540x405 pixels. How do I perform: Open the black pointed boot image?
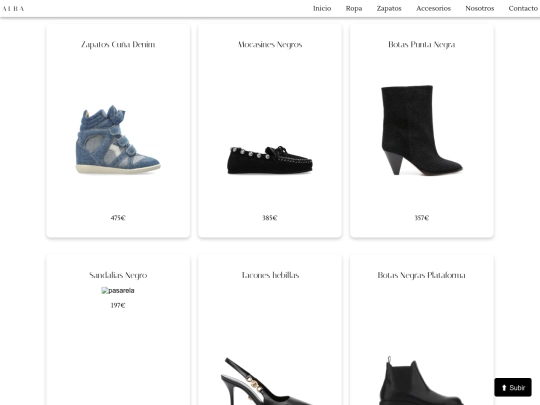pyautogui.click(x=422, y=130)
